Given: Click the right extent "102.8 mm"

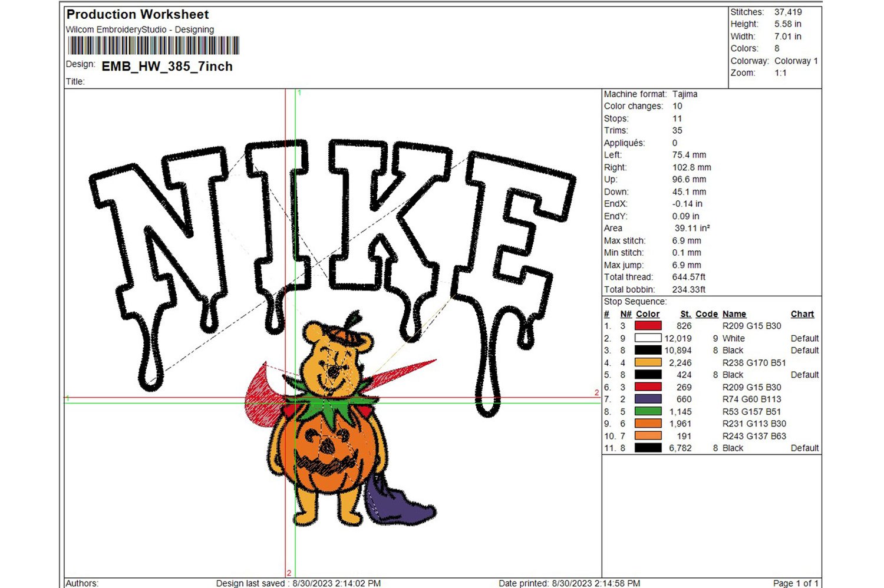Looking at the screenshot, I should [692, 167].
